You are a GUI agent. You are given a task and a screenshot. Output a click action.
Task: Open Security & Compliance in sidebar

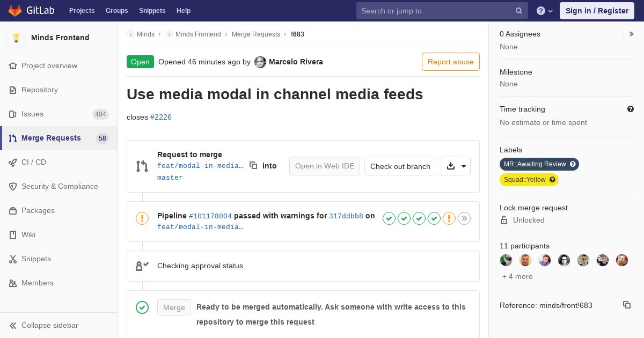pyautogui.click(x=58, y=186)
